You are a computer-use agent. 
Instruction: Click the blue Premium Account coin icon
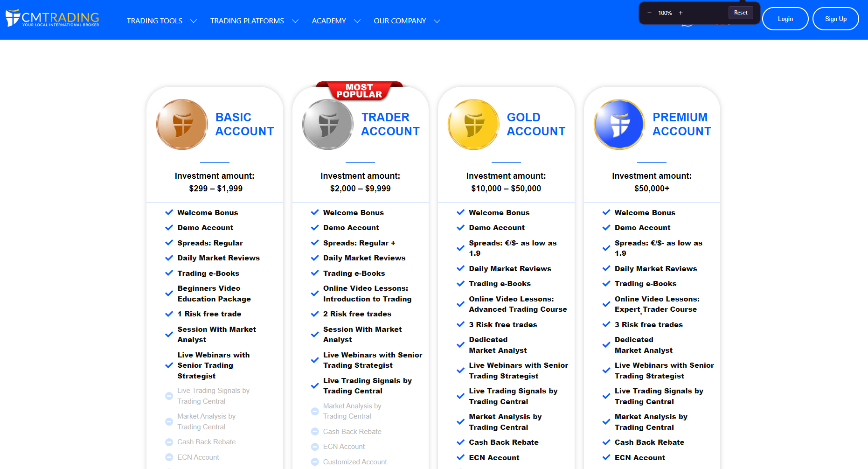(619, 124)
